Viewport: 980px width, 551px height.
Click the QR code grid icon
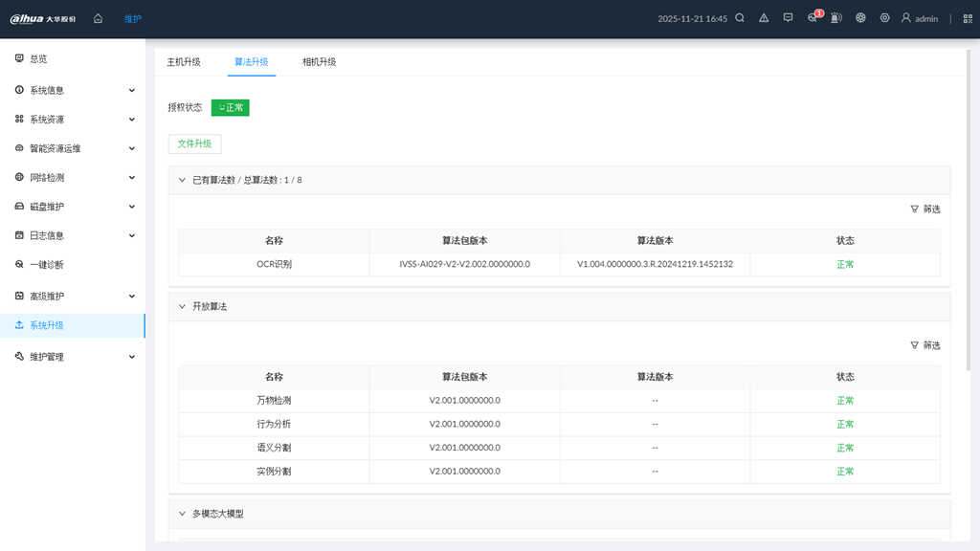tap(968, 18)
